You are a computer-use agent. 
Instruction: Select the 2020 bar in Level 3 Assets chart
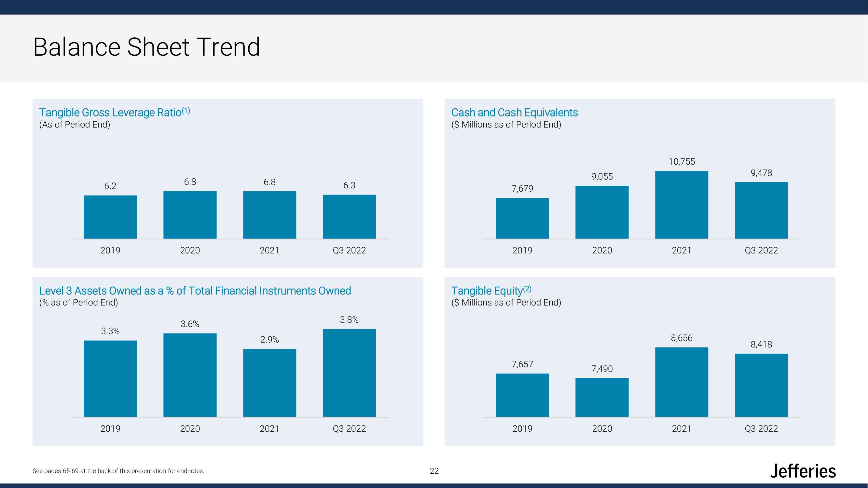pos(190,375)
